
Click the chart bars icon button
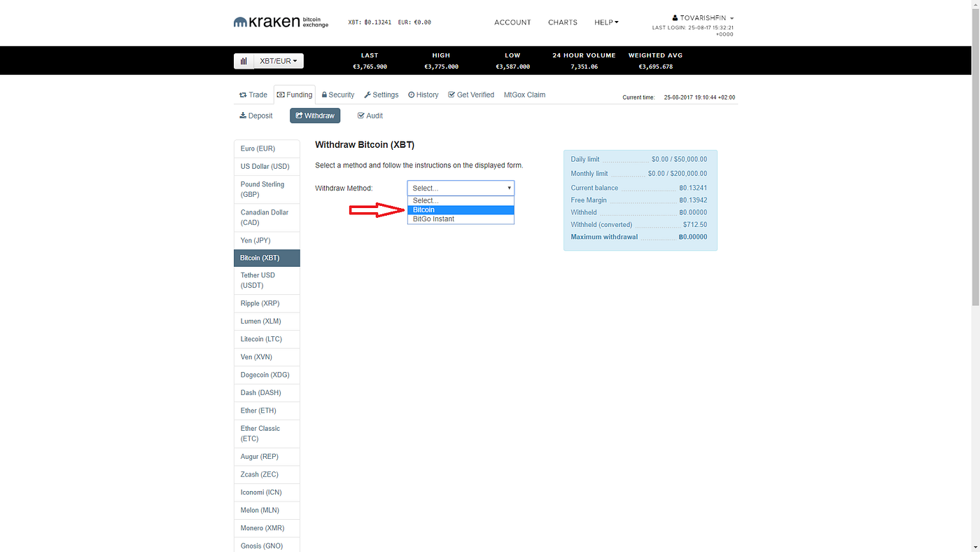(244, 61)
